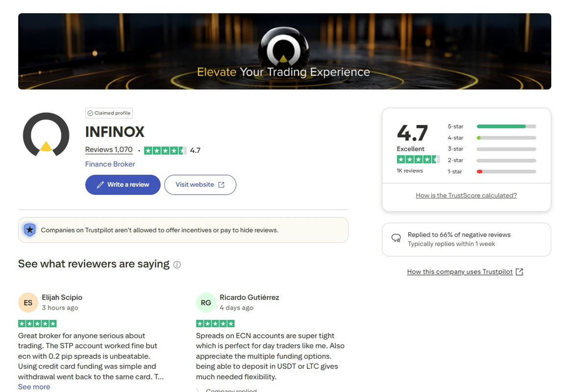
Task: Click the five-star rating on Ricardo Gutiérrez's review
Action: [215, 324]
